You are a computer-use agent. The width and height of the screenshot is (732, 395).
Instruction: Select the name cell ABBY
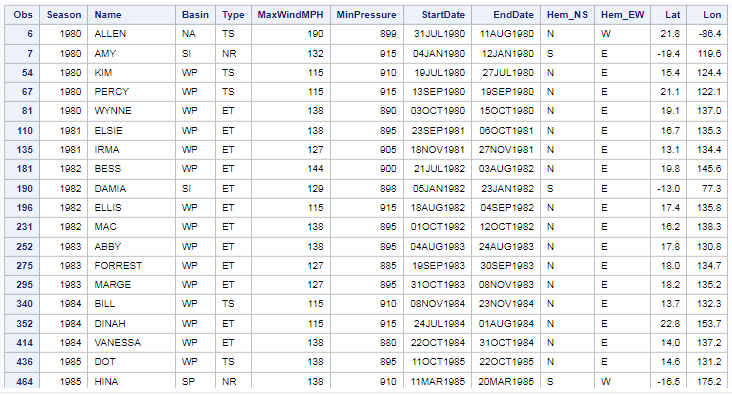pos(132,247)
